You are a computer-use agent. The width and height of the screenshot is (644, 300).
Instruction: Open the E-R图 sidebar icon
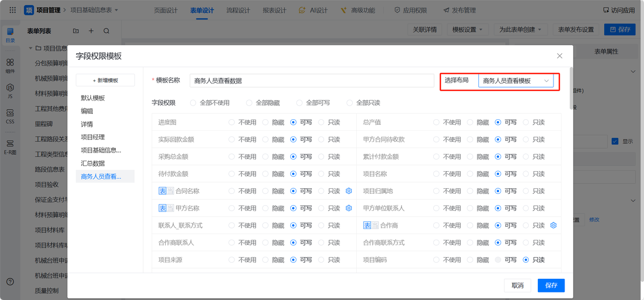[x=10, y=146]
